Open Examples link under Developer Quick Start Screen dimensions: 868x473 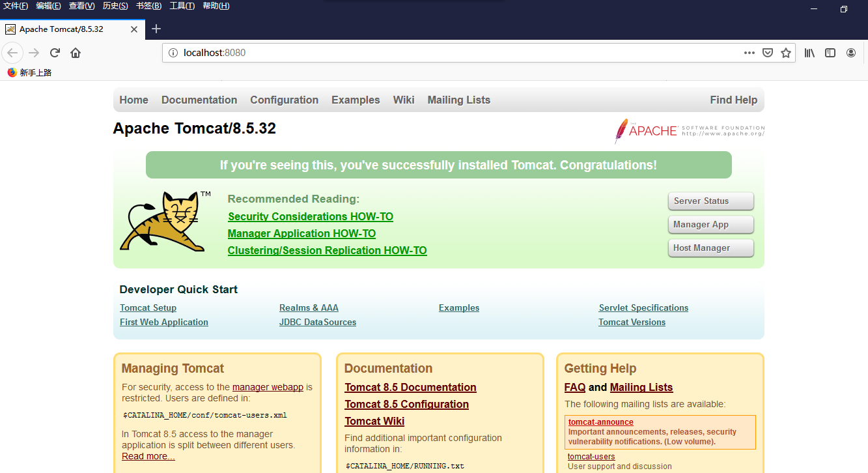click(x=459, y=308)
